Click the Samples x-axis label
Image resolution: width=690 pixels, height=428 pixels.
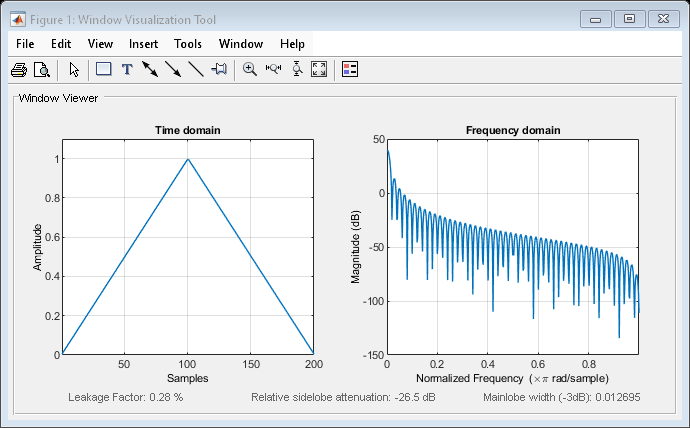point(187,378)
